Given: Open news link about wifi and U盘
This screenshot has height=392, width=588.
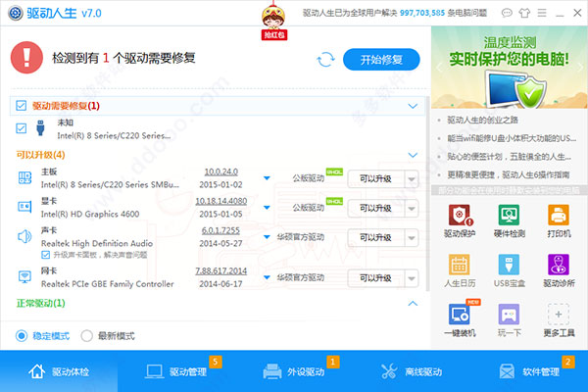Looking at the screenshot, I should click(x=512, y=138).
